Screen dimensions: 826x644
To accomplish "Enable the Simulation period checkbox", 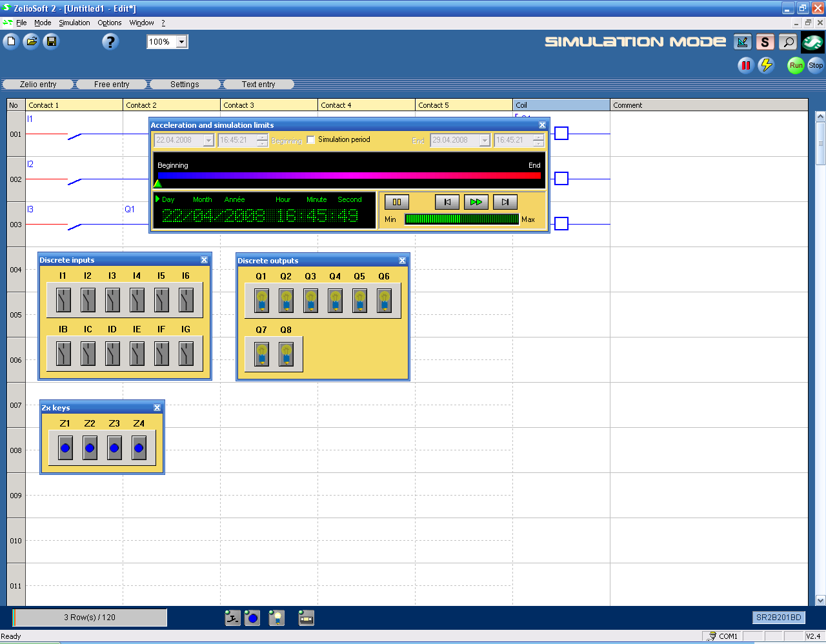I will 311,140.
